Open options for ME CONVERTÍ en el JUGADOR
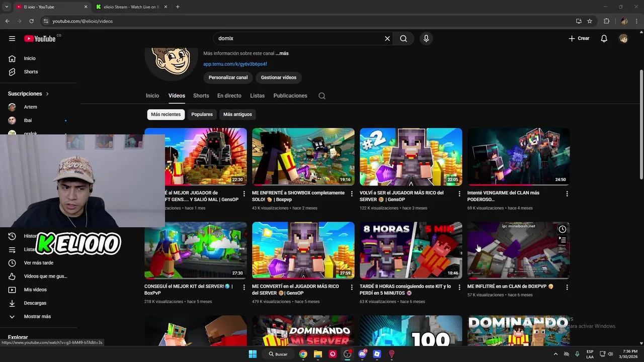This screenshot has height=362, width=644. point(352,287)
